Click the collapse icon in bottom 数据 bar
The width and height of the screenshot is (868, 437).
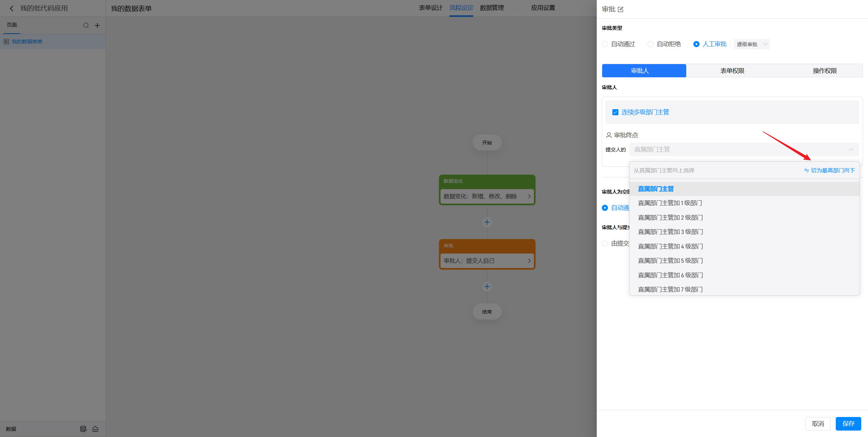95,429
